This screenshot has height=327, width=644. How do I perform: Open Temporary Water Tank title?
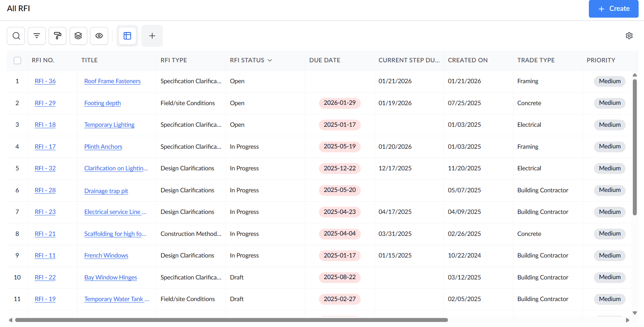point(117,299)
